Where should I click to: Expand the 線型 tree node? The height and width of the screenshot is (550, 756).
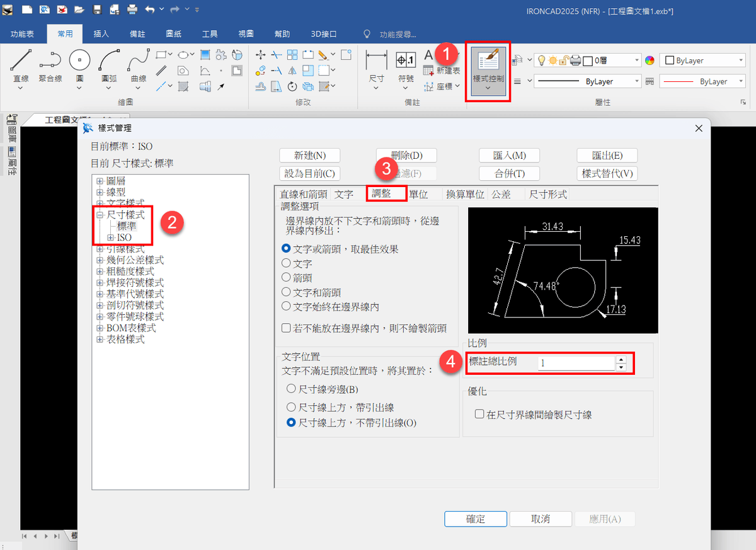(x=100, y=192)
